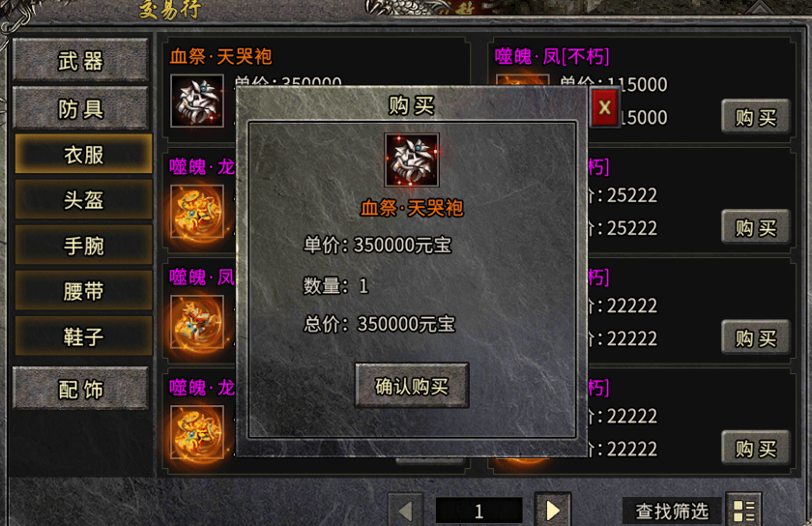Click 购买 button for the 25222 listing
The width and height of the screenshot is (812, 526).
coord(756,227)
